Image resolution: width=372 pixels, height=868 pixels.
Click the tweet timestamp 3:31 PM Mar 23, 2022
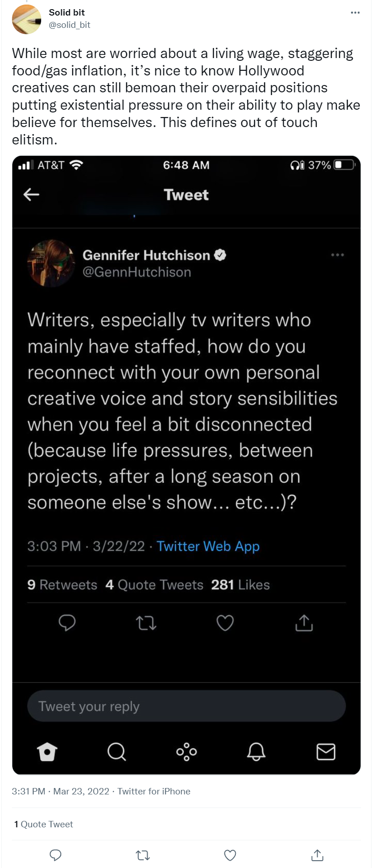(x=61, y=791)
